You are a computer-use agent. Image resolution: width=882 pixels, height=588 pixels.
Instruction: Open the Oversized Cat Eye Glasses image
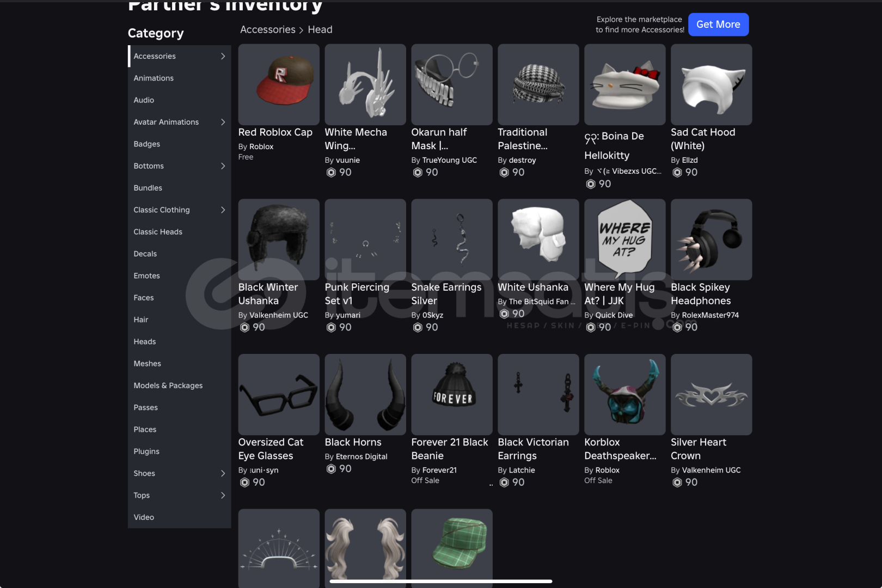click(279, 395)
